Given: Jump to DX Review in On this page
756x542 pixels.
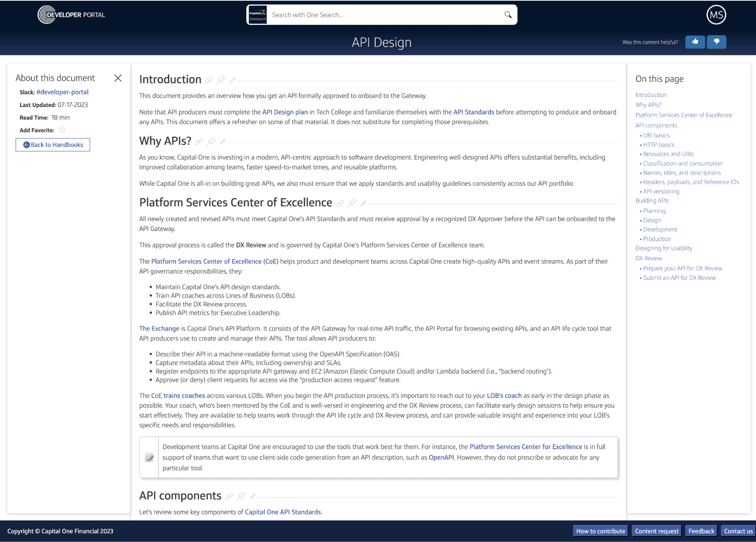Looking at the screenshot, I should [x=648, y=258].
